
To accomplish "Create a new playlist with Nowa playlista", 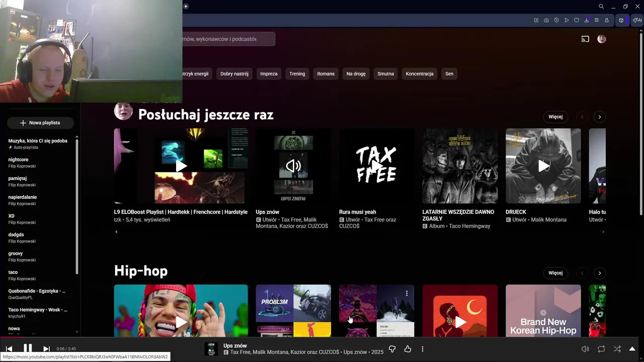I will coord(40,123).
